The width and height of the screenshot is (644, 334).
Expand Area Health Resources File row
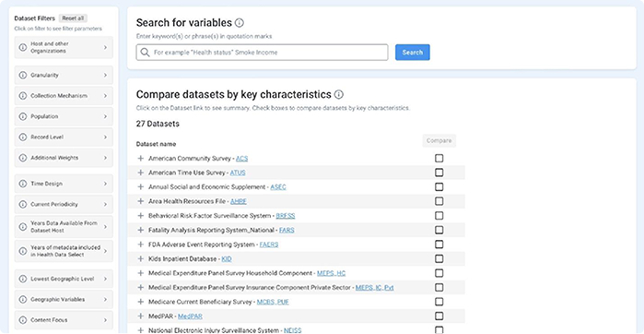tap(140, 201)
